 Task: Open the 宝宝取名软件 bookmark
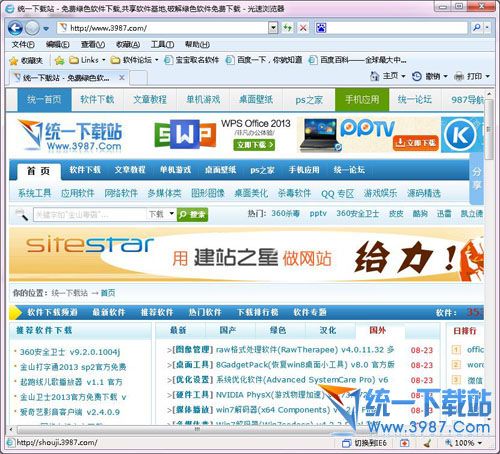coord(191,60)
